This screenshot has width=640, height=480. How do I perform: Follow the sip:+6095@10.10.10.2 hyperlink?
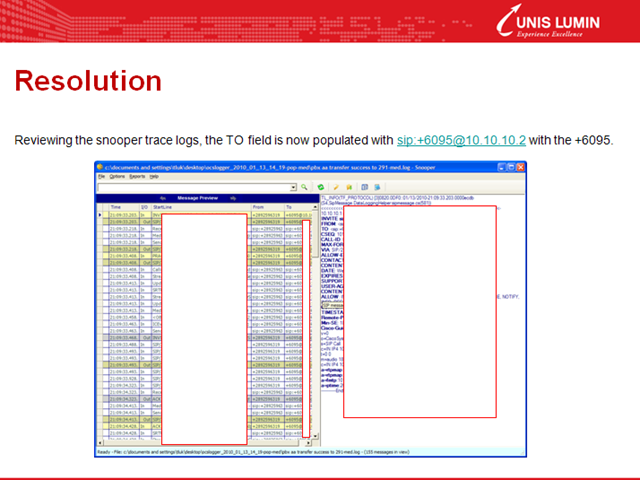click(461, 140)
